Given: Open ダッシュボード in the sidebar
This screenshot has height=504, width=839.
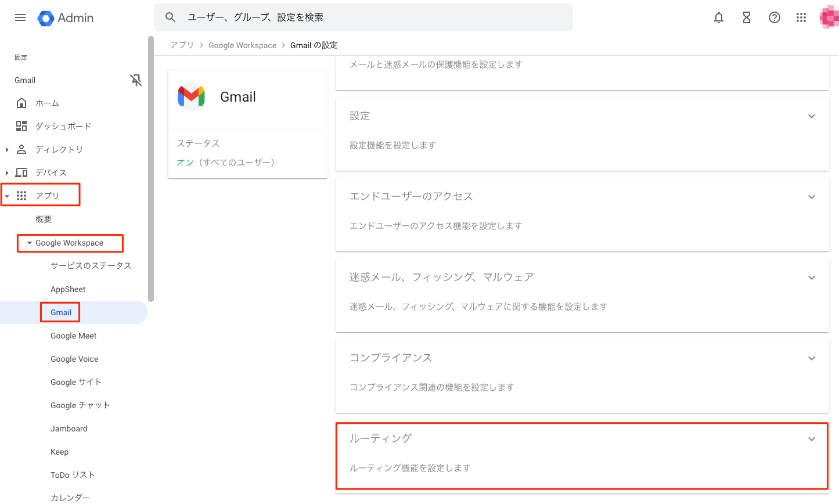Looking at the screenshot, I should [x=63, y=126].
